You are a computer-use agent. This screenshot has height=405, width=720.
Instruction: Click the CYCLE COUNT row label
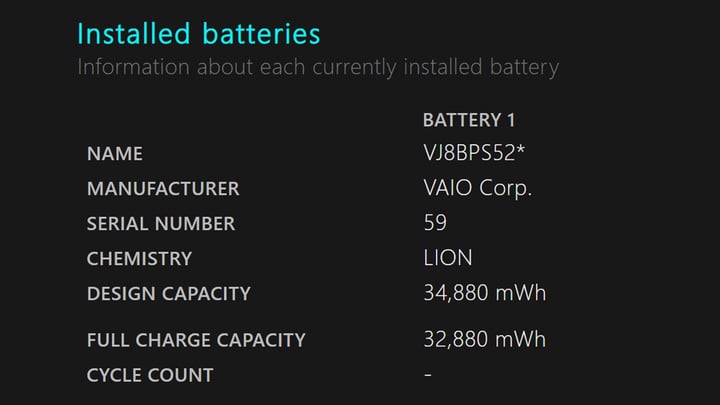point(150,376)
